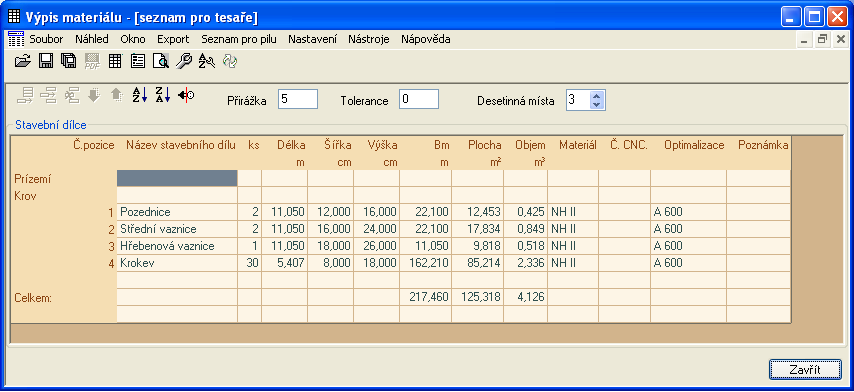This screenshot has height=392, width=854.
Task: Open the Okno menu
Action: 133,39
